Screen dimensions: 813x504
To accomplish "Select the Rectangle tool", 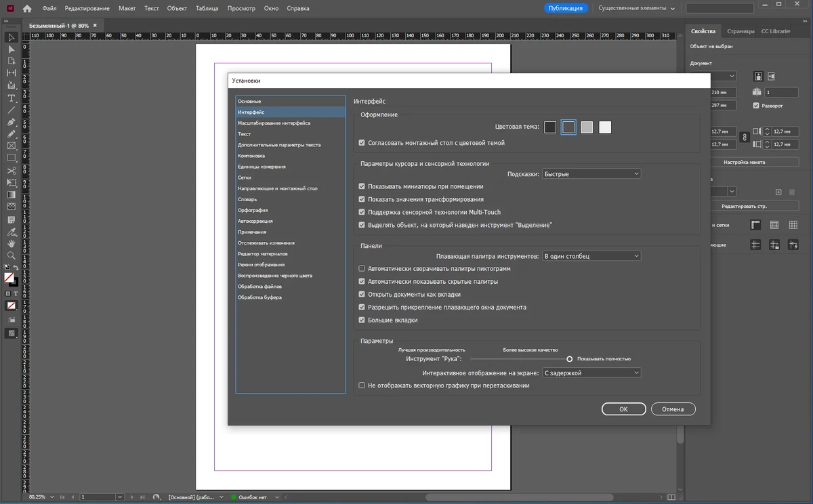I will click(x=12, y=158).
